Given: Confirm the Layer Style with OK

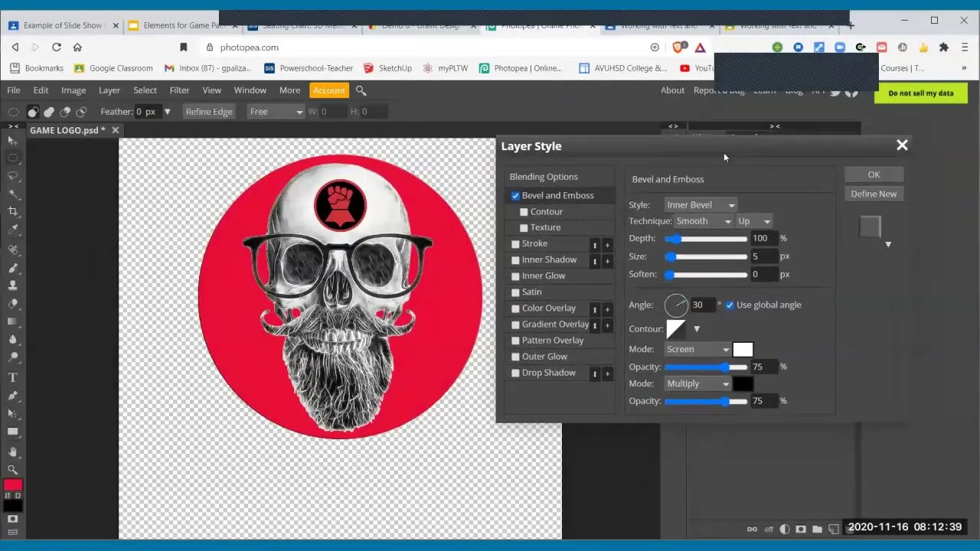Looking at the screenshot, I should [x=874, y=174].
